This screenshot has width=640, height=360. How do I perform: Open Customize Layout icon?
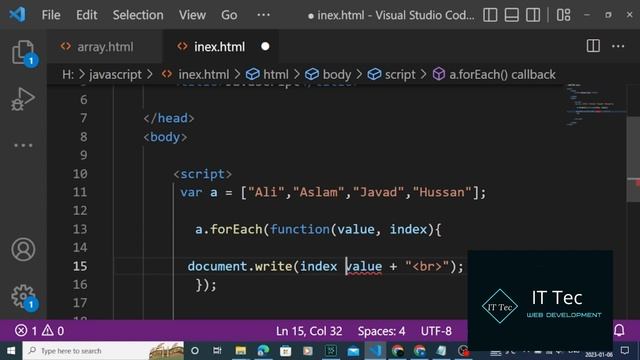564,15
